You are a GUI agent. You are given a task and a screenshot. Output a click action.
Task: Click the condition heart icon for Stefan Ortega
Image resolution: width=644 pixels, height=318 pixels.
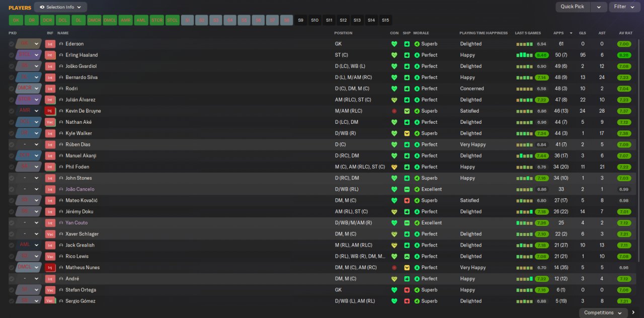coord(394,290)
